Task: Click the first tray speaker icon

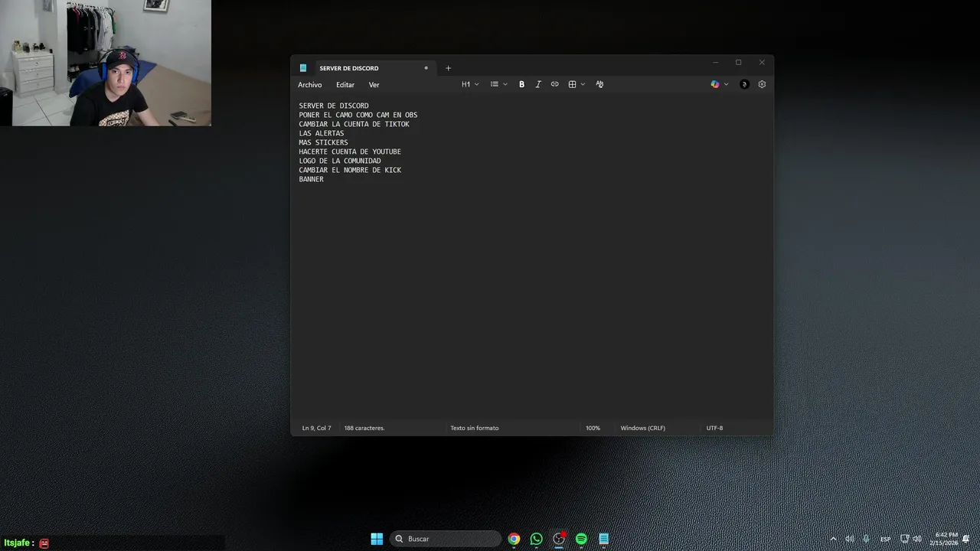Action: (849, 539)
